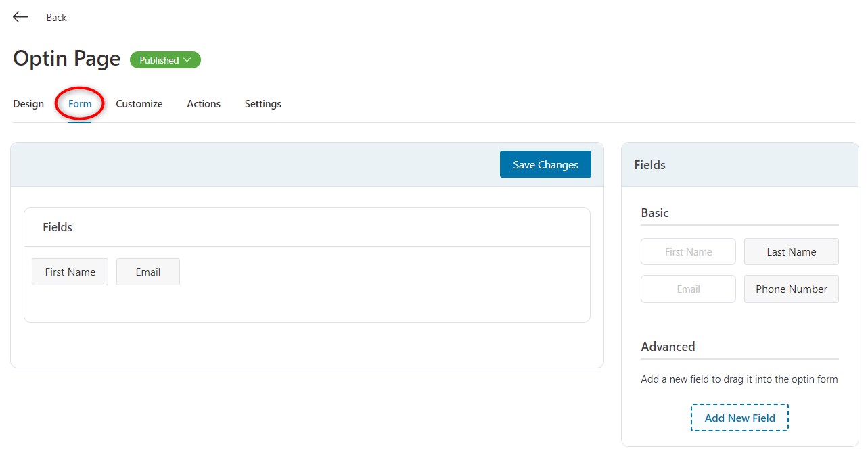Click the Advanced section heading

[668, 346]
